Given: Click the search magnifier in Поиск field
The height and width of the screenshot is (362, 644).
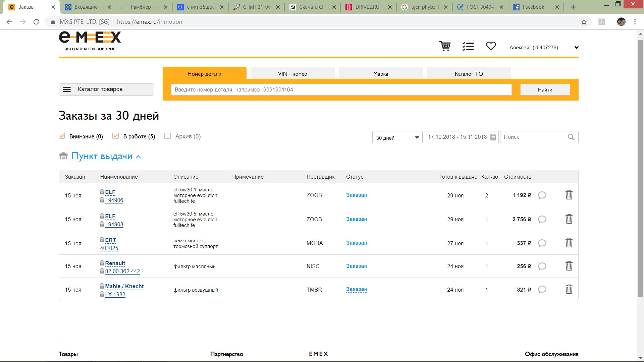Looking at the screenshot, I should tap(571, 137).
